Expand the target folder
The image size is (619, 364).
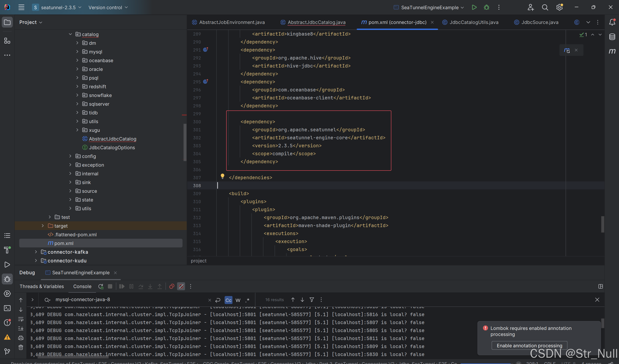pyautogui.click(x=43, y=226)
